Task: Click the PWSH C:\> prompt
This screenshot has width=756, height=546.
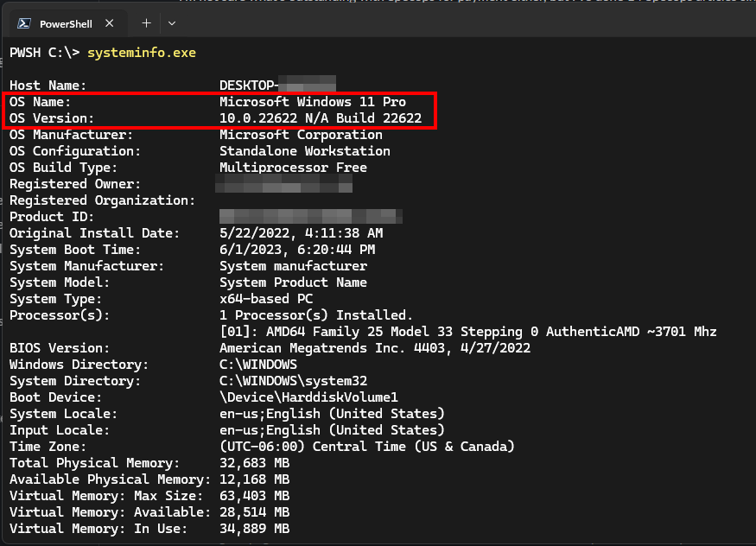Action: [44, 53]
